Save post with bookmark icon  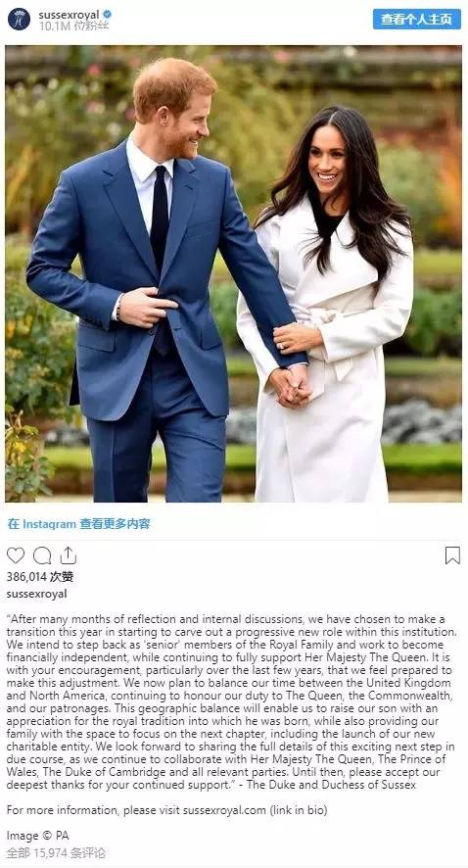coord(452,555)
